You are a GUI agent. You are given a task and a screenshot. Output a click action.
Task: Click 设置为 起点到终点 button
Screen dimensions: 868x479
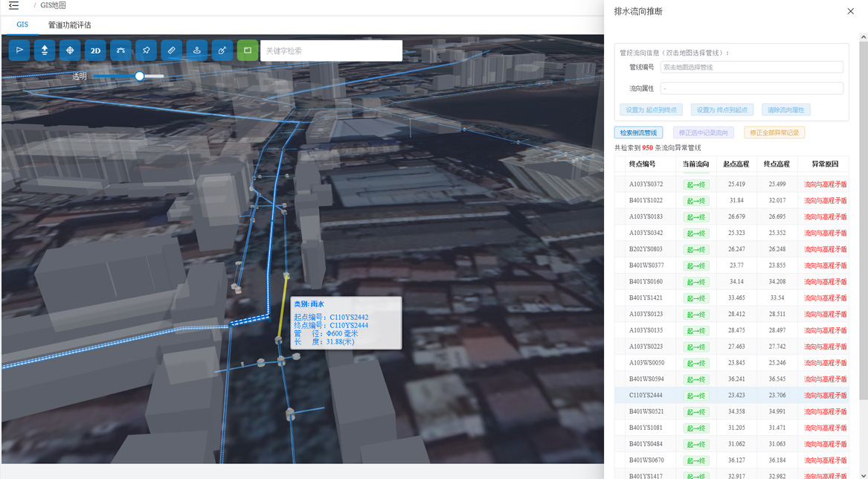[651, 109]
